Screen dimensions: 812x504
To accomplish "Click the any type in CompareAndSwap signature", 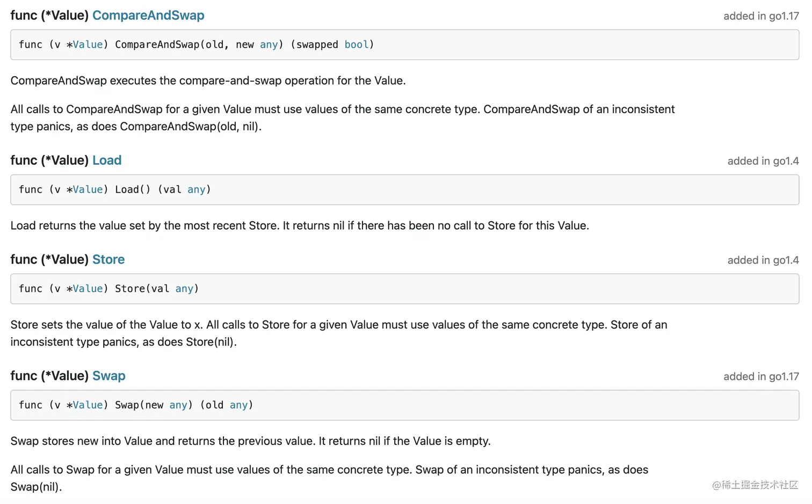I will [269, 45].
